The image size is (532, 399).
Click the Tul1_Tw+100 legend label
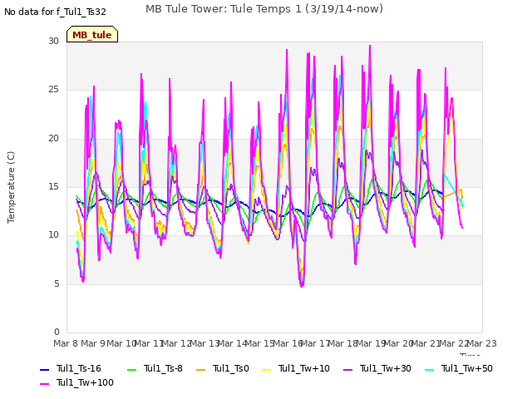point(85,382)
